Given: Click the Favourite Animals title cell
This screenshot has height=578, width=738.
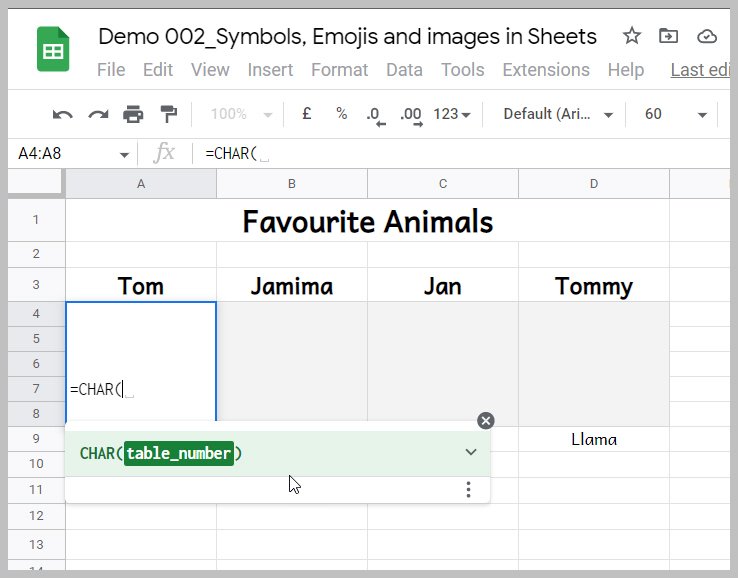Looking at the screenshot, I should click(368, 220).
